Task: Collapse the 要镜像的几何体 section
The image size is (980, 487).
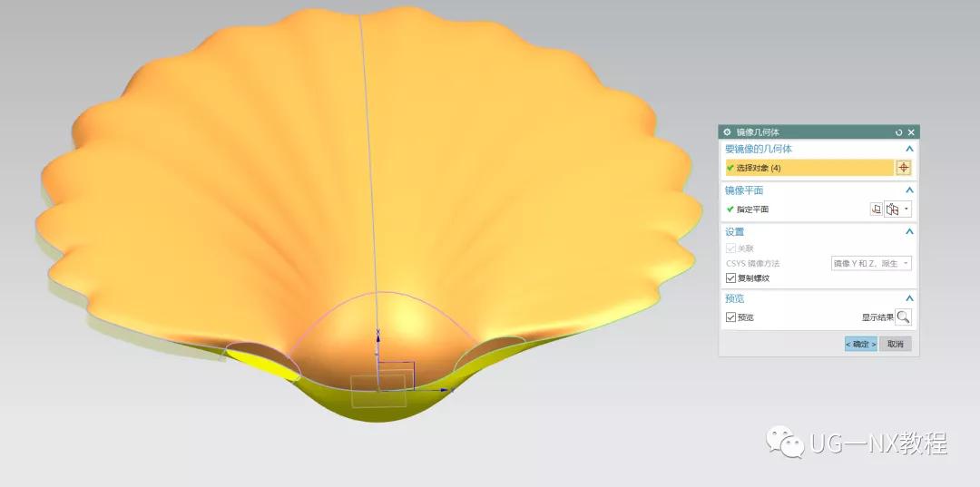Action: point(909,149)
